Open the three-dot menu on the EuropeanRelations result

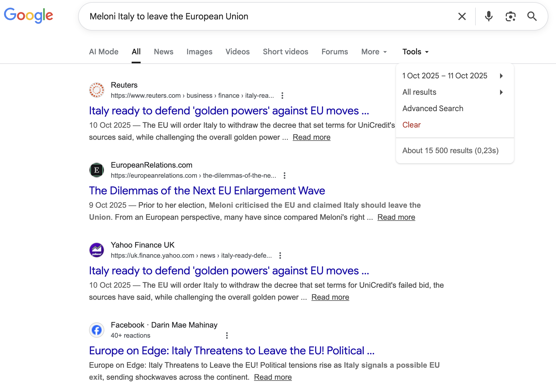[x=284, y=176]
